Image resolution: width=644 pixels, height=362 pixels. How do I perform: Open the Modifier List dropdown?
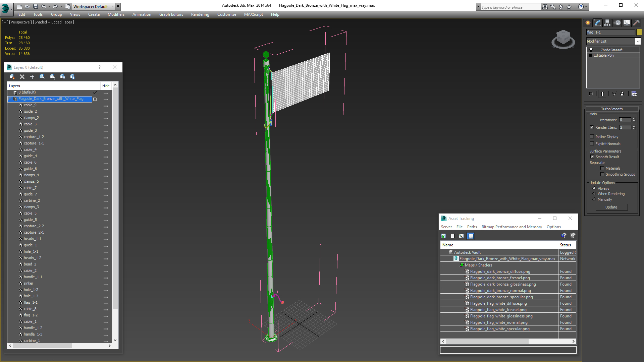pos(638,41)
